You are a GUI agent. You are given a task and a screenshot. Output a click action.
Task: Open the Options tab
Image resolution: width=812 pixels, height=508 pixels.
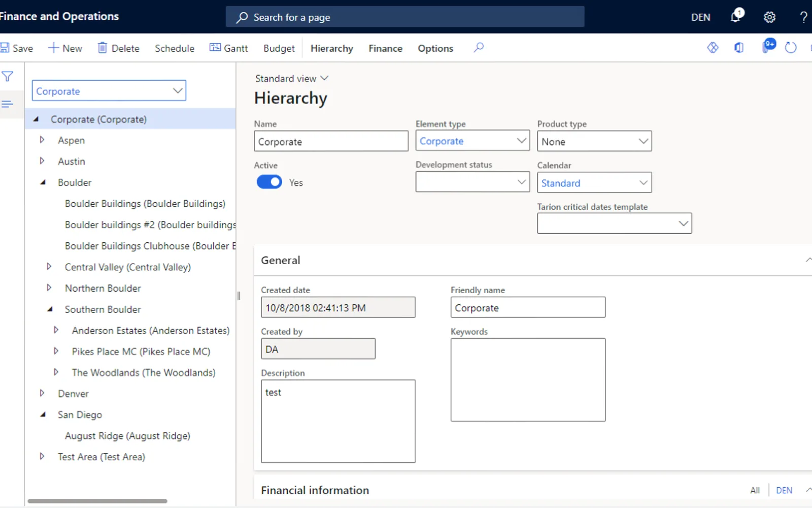tap(435, 48)
